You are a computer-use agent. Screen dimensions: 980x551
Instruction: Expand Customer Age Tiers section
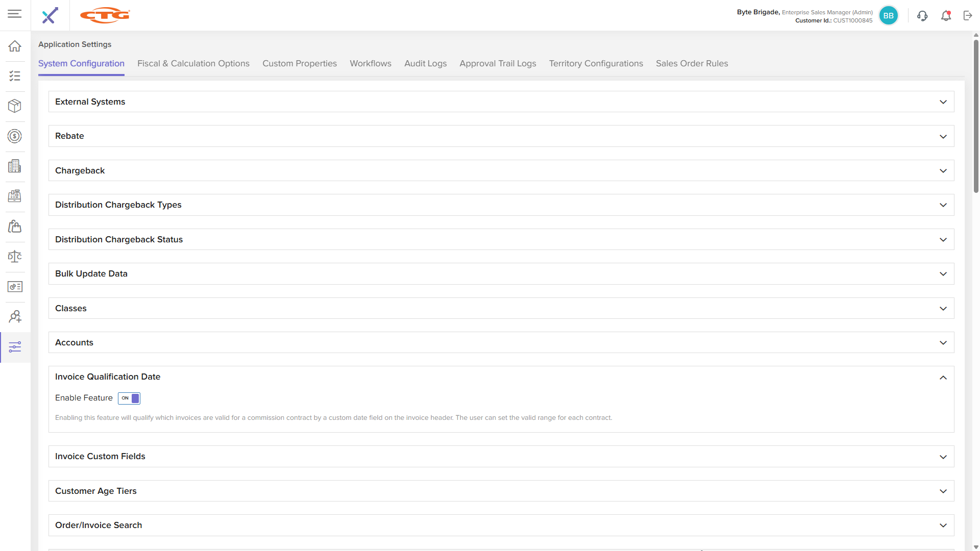[x=943, y=491]
